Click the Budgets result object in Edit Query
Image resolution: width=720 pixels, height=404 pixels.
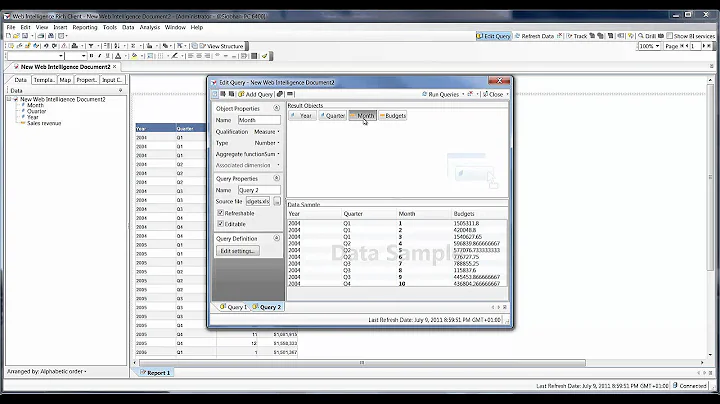393,116
